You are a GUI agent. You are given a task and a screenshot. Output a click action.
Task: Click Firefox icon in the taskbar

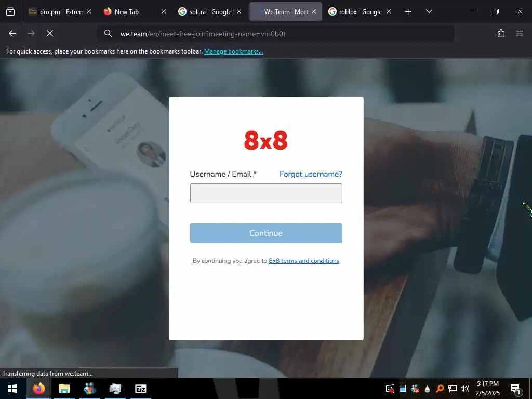click(38, 389)
